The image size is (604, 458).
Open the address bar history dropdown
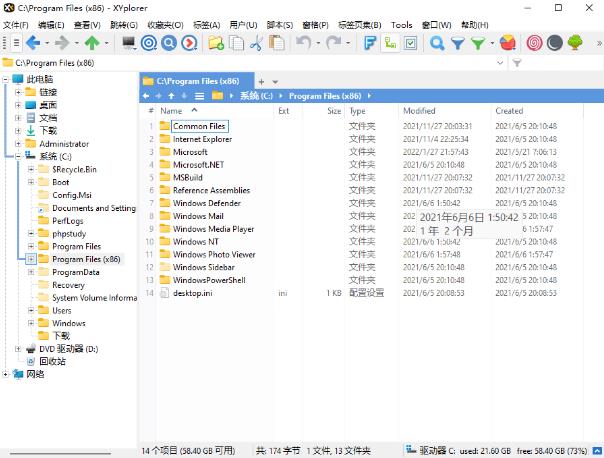point(500,62)
